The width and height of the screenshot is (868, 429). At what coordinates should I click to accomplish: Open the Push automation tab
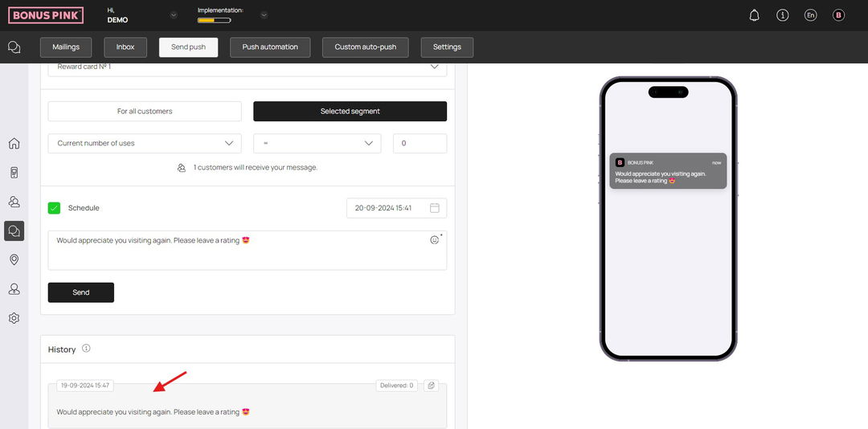[270, 47]
